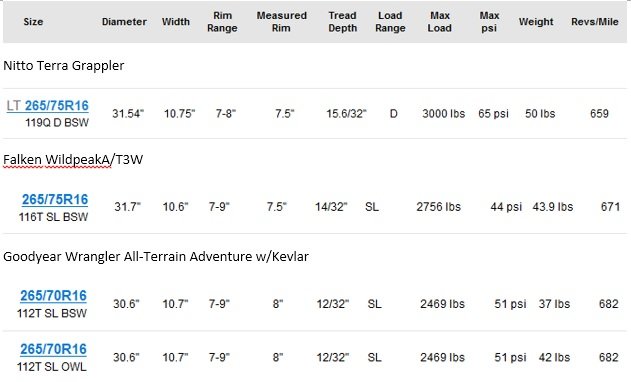
Task: Click the 43.9 lbs Falken weight value
Action: (x=553, y=207)
